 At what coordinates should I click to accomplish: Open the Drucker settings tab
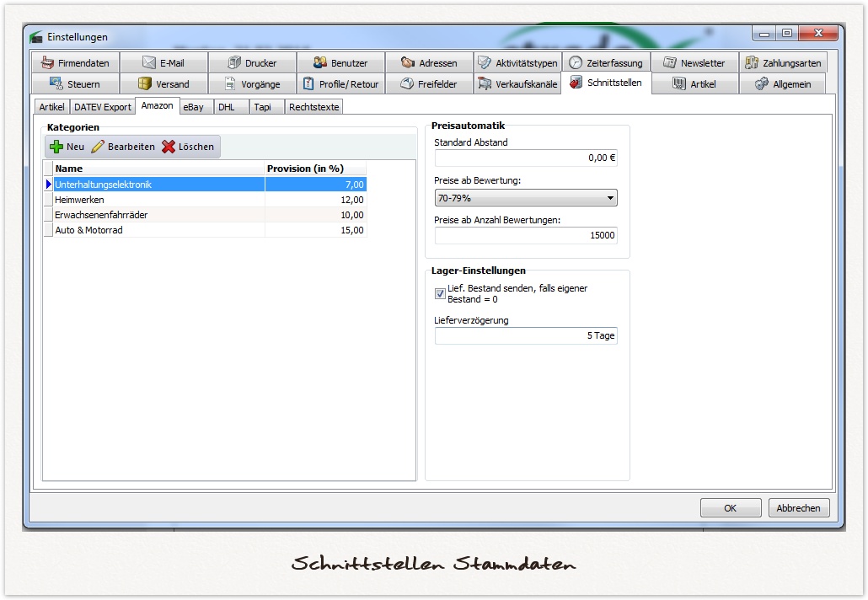(252, 63)
